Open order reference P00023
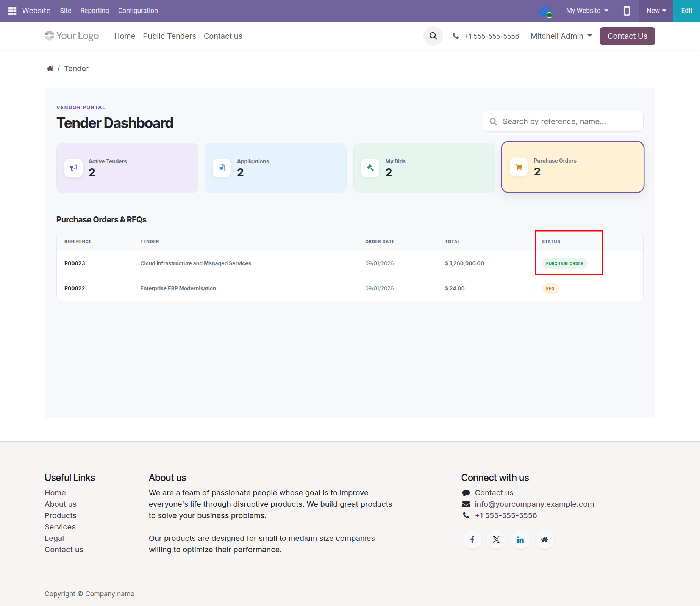The height and width of the screenshot is (606, 700). (75, 263)
